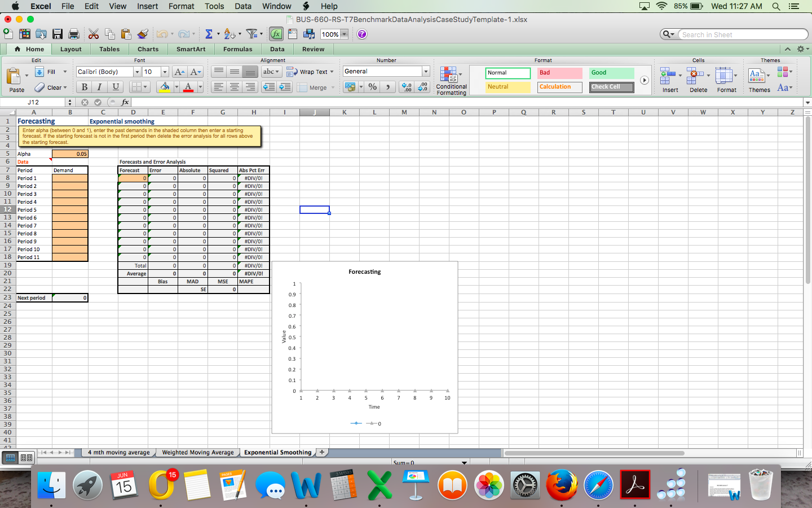This screenshot has height=508, width=812.
Task: Click the Increase Decimal icon
Action: pos(407,87)
